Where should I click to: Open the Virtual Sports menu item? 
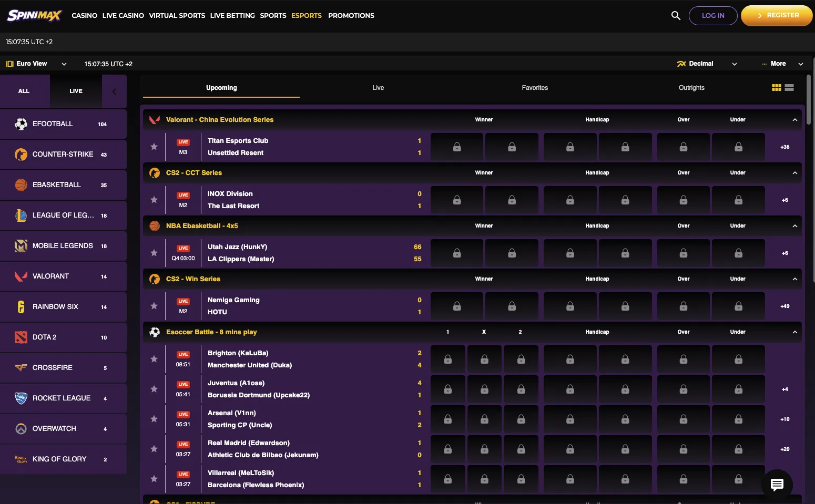pyautogui.click(x=177, y=16)
